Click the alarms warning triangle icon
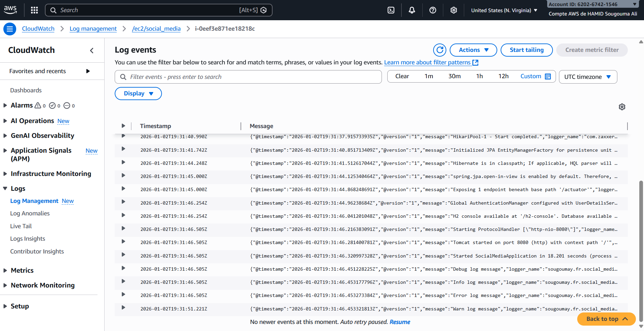The height and width of the screenshot is (331, 644). [x=38, y=106]
